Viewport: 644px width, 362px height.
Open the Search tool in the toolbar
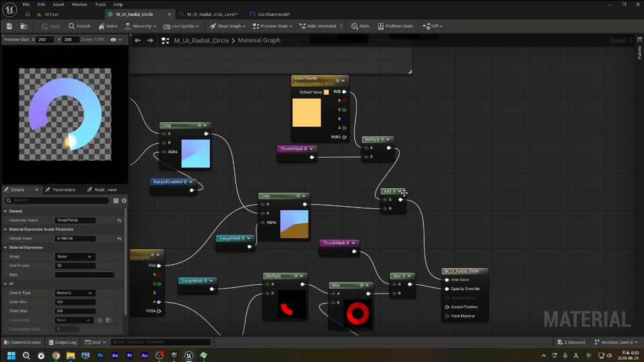79,26
